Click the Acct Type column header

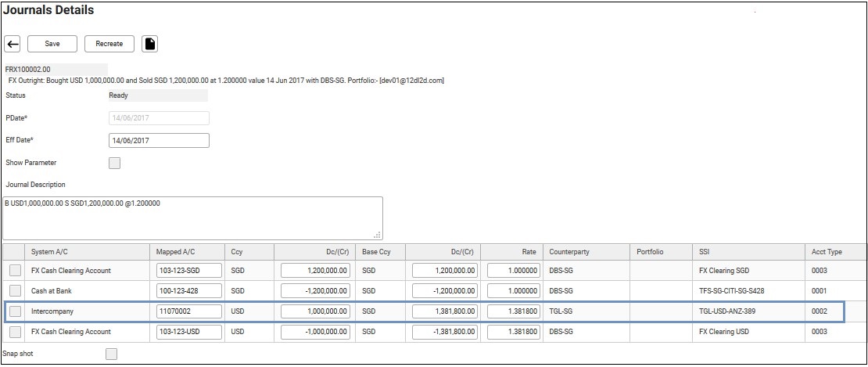click(x=827, y=252)
